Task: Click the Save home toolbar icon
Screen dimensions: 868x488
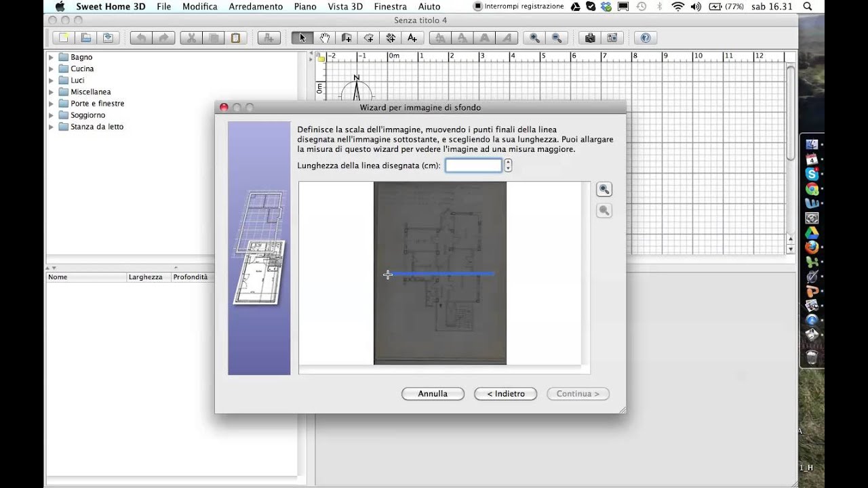Action: [108, 38]
